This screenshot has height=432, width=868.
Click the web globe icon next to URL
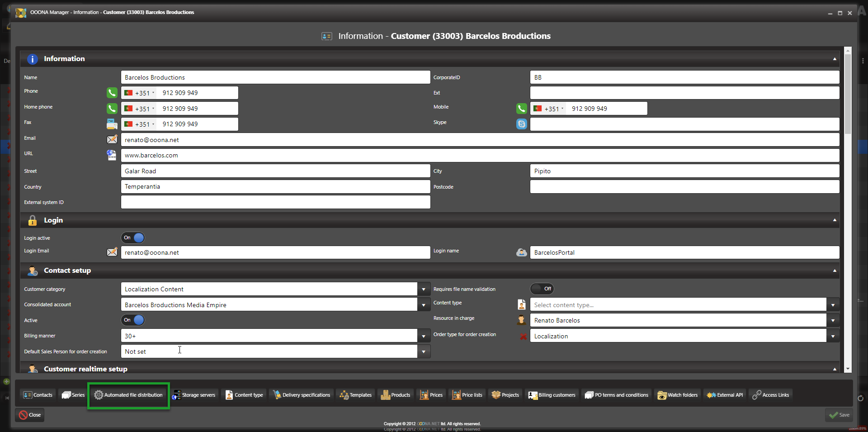(x=112, y=155)
